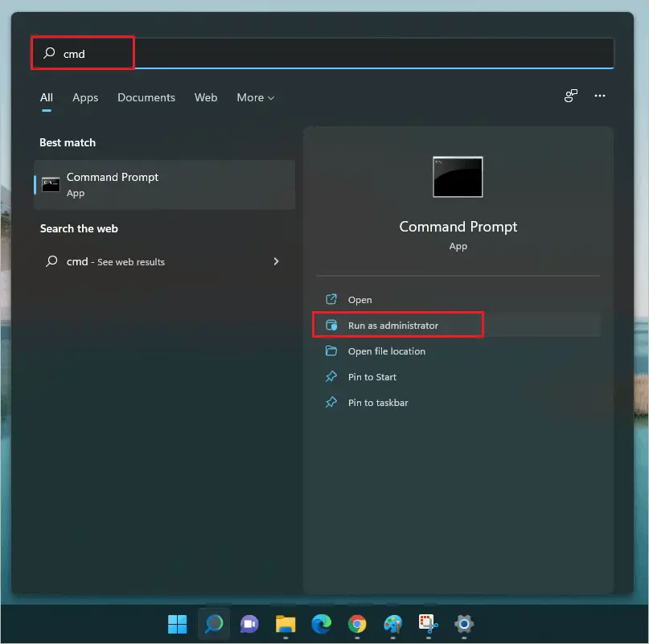Switch to the Web tab

click(206, 97)
